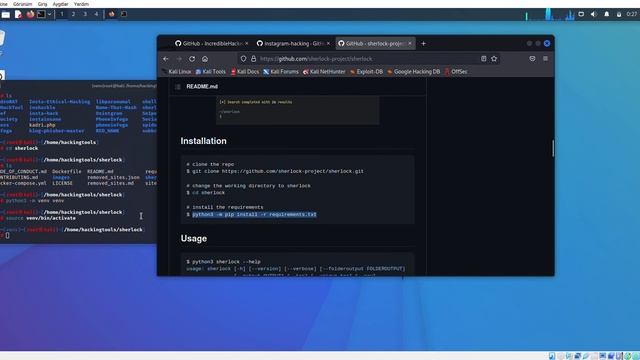Launch the text editor from the top panel
This screenshot has height=360, width=640.
18,14
